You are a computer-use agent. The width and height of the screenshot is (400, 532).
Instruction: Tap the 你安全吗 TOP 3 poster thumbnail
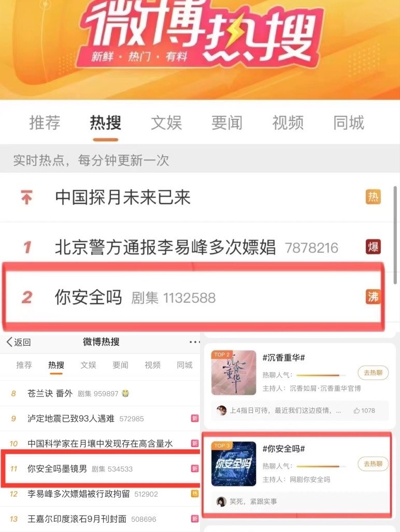(x=234, y=464)
